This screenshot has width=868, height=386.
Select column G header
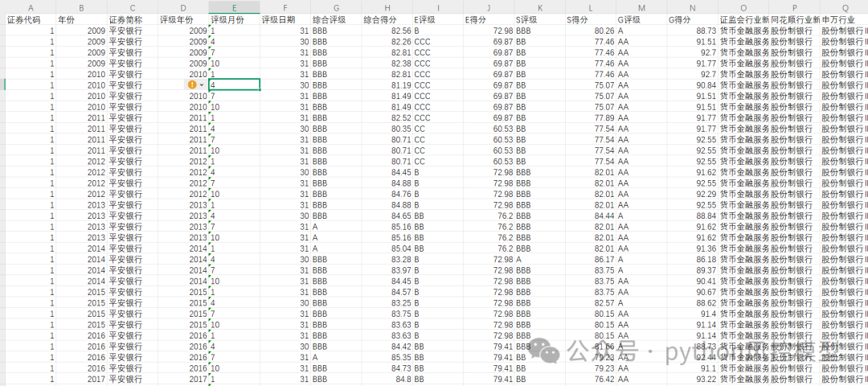[x=336, y=8]
